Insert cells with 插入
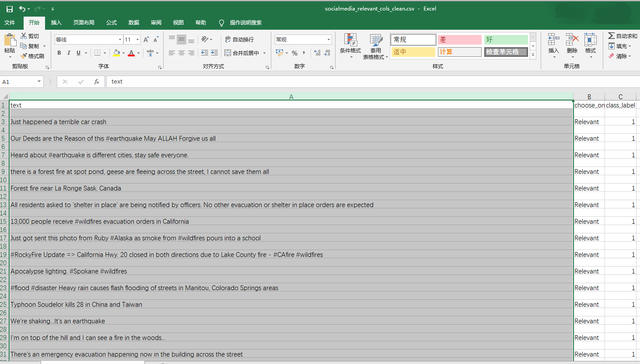The width and height of the screenshot is (640, 364). click(x=554, y=46)
